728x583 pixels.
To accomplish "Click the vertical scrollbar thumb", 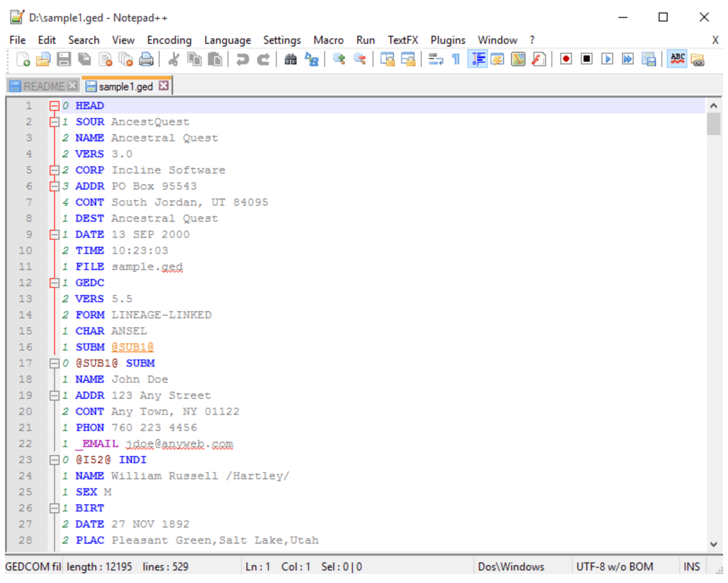I will tap(714, 124).
